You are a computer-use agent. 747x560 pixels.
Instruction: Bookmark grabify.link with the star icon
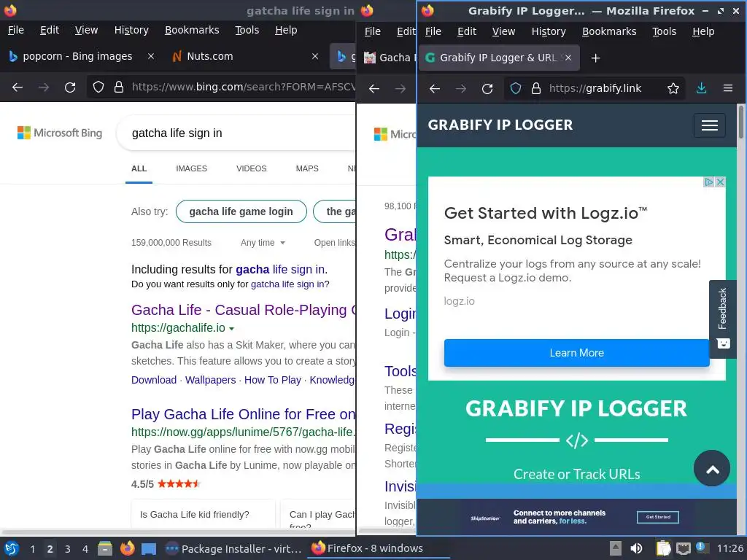pyautogui.click(x=673, y=88)
